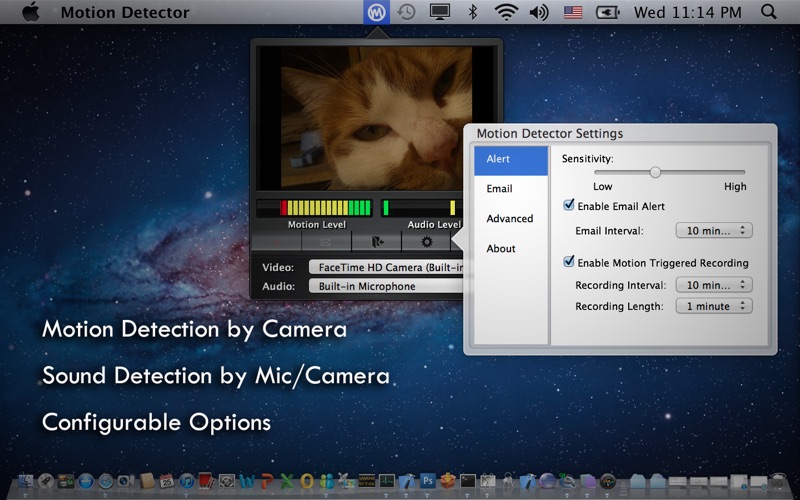Launch Outlook yellow O icon
This screenshot has height=500, width=800.
click(307, 481)
